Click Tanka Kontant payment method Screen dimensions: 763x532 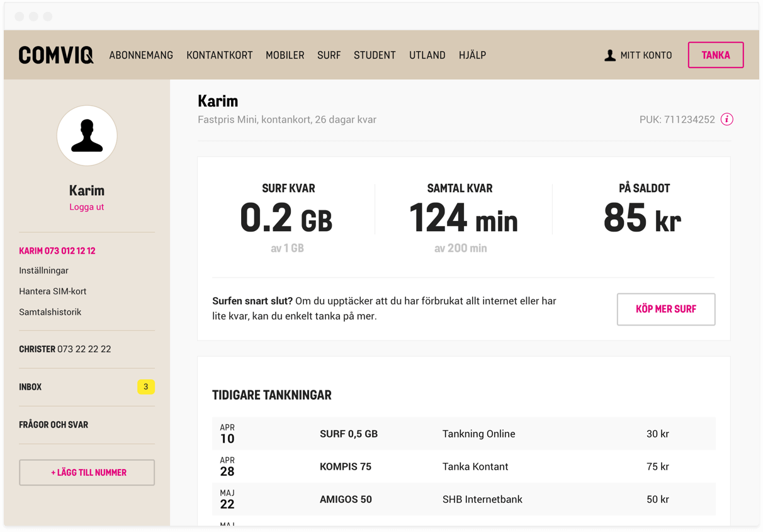475,467
